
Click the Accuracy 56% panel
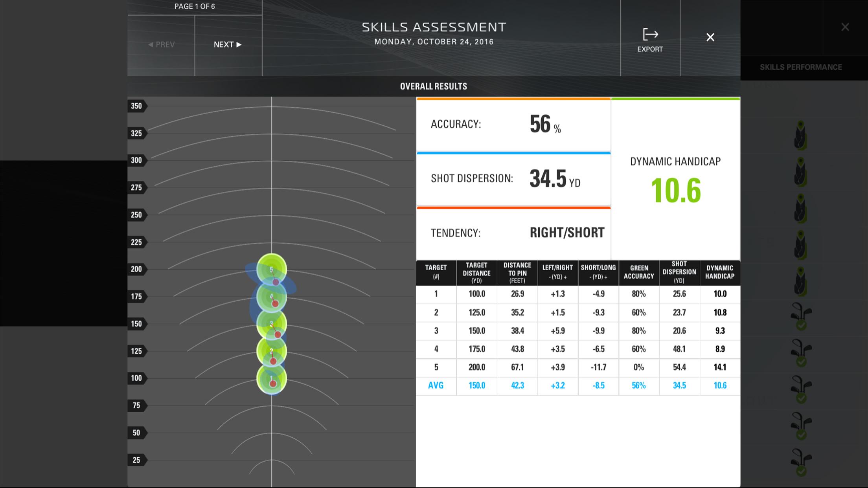click(513, 125)
